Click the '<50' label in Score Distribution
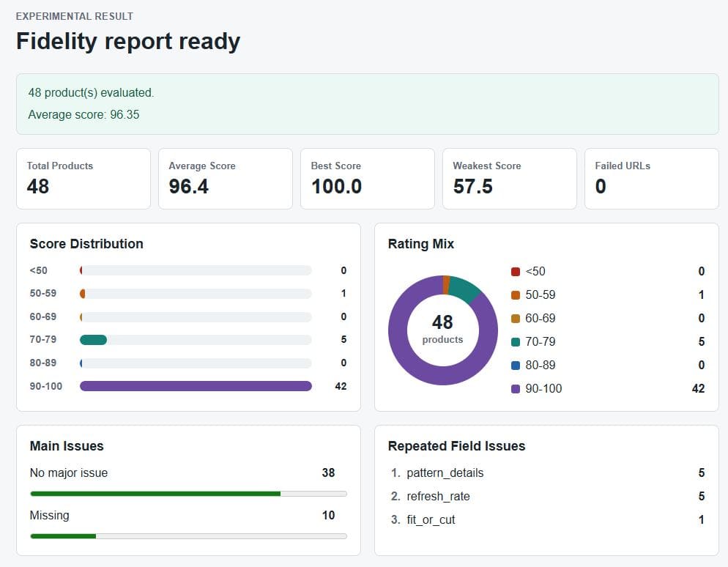Viewport: 728px width, 567px height. tap(38, 270)
